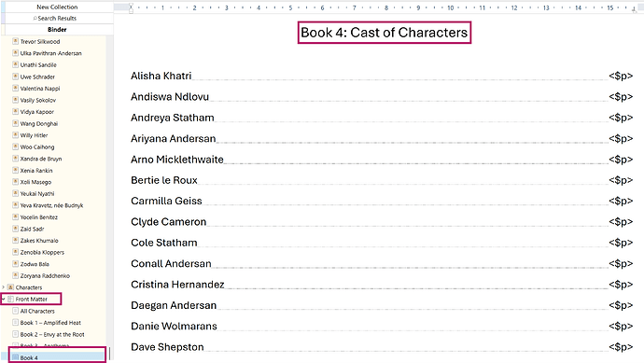Screen dimensions: 644x363
Task: Select Yeva Kravetz, née Budnyk in binder
Action: (x=51, y=205)
